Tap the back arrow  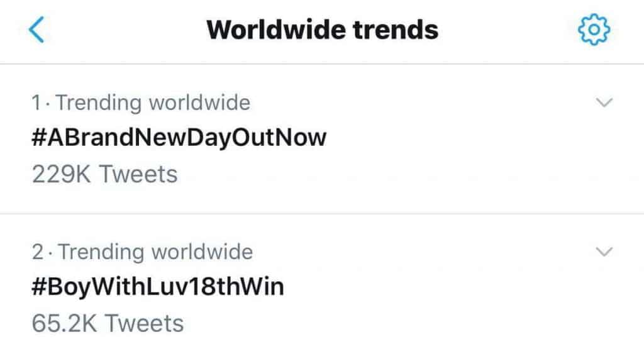[x=37, y=30]
